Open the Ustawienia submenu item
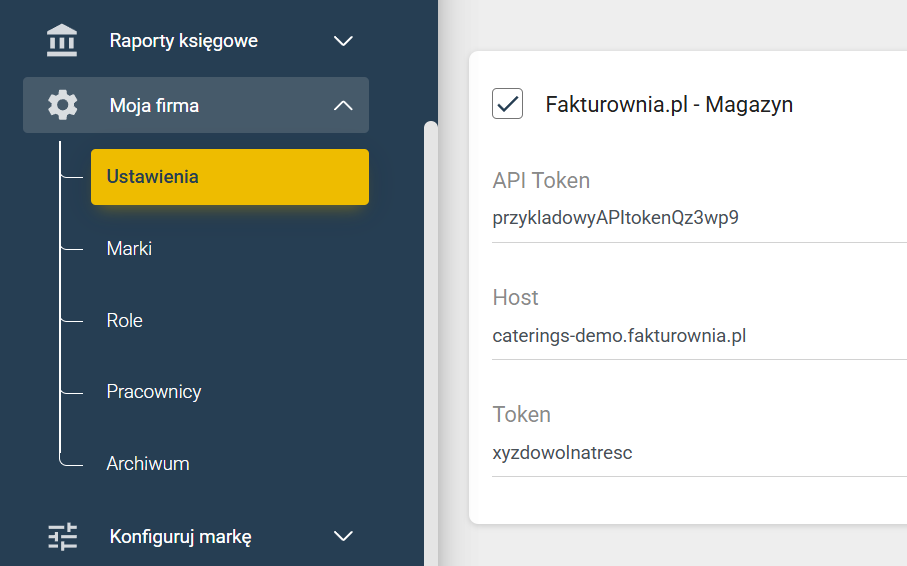The height and width of the screenshot is (566, 907). click(230, 177)
